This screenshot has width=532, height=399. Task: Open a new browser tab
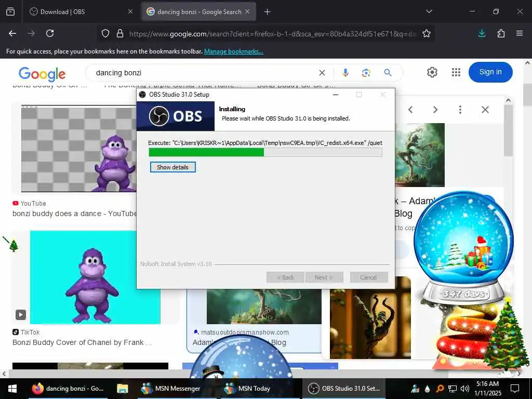coord(268,12)
